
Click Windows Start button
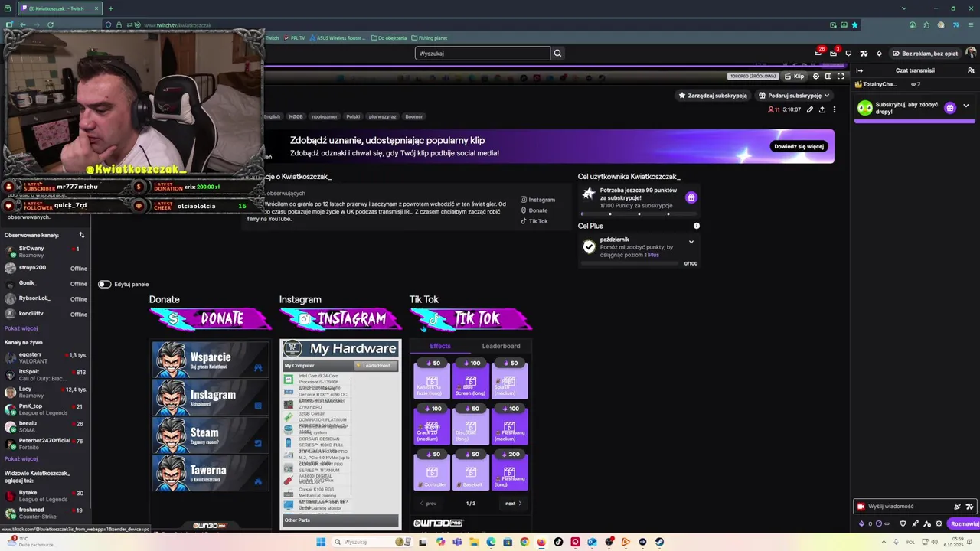pos(321,542)
